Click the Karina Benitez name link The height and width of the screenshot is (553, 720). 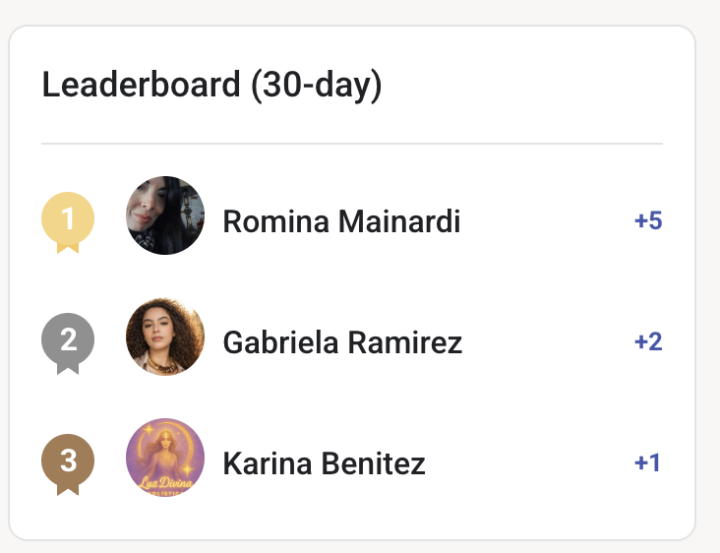[324, 463]
